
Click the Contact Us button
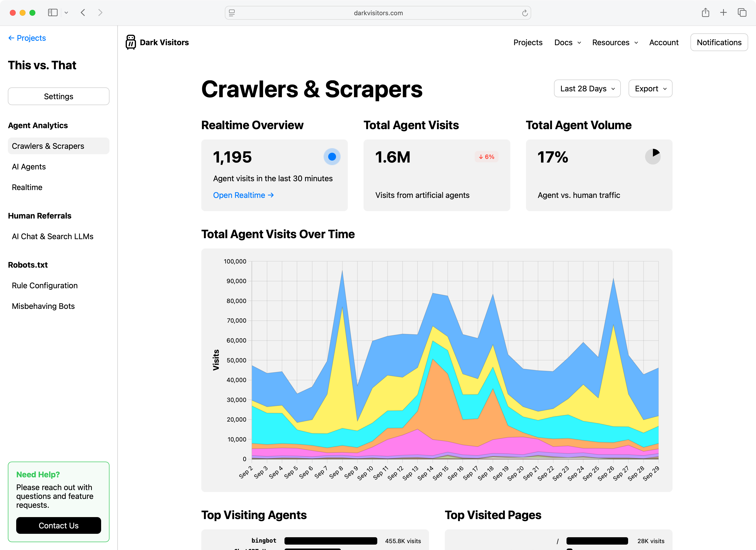(58, 525)
